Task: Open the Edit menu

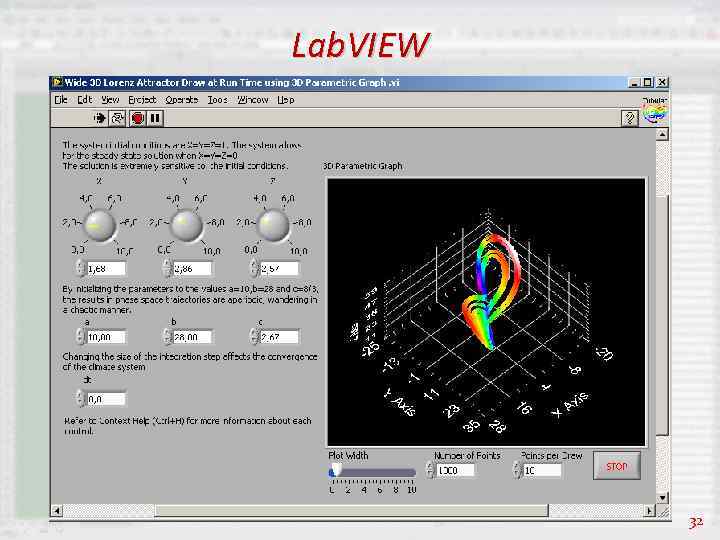Action: 84,100
